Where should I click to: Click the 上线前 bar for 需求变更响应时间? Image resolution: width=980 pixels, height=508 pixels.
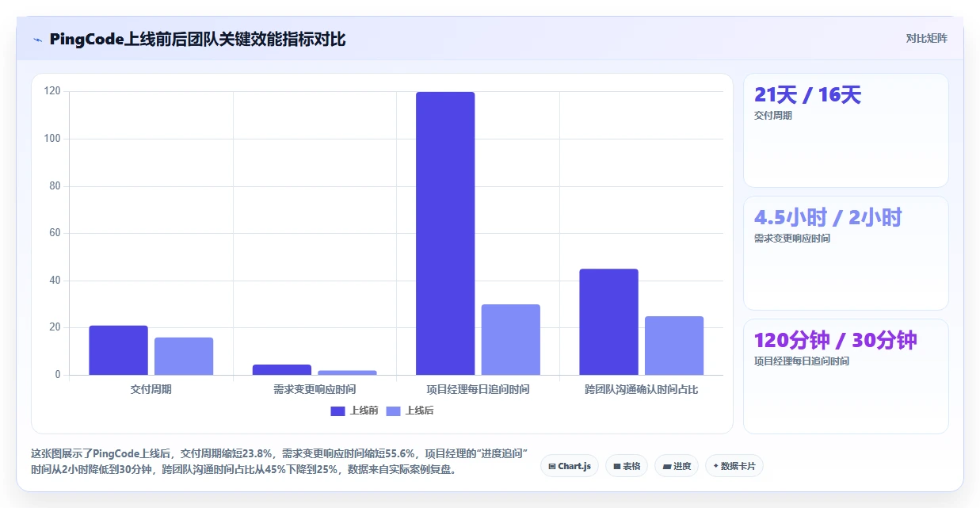click(282, 369)
